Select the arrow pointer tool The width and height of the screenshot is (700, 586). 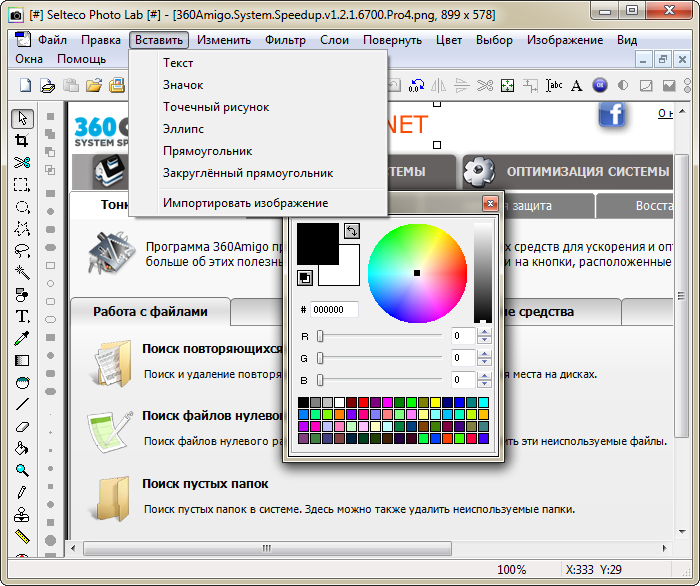tap(22, 119)
